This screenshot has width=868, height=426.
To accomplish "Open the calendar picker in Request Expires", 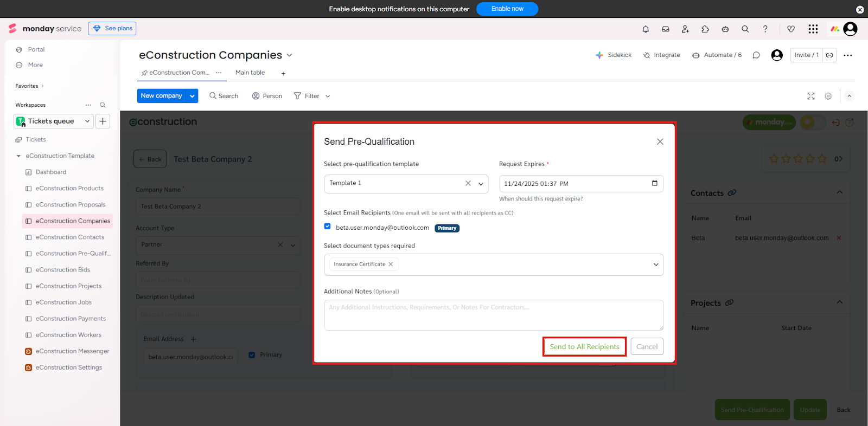I will (x=654, y=183).
